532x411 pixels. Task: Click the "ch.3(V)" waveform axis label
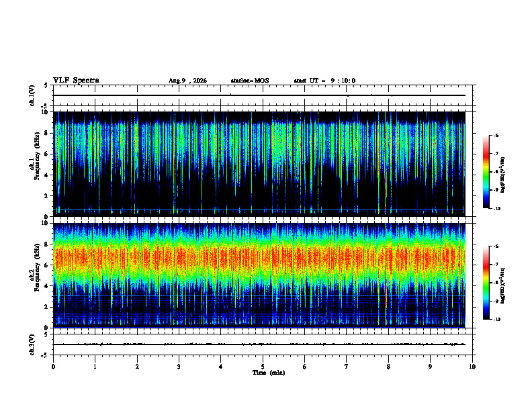click(32, 345)
